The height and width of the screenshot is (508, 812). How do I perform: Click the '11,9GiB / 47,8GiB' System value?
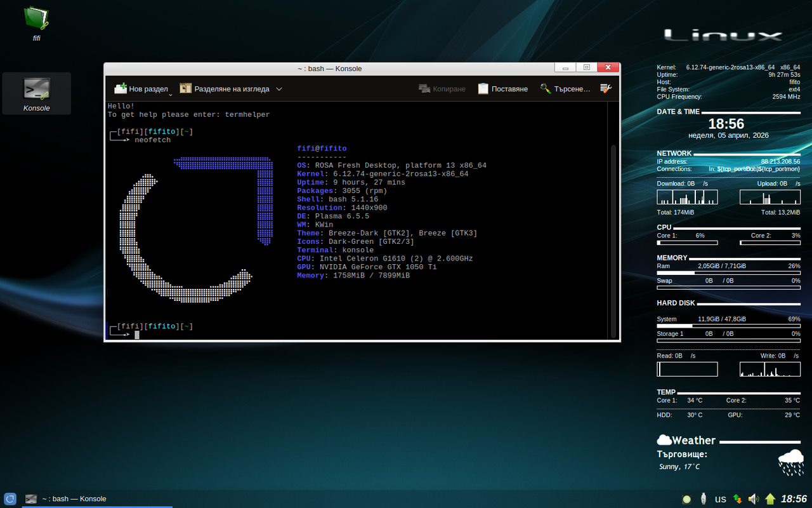point(722,319)
